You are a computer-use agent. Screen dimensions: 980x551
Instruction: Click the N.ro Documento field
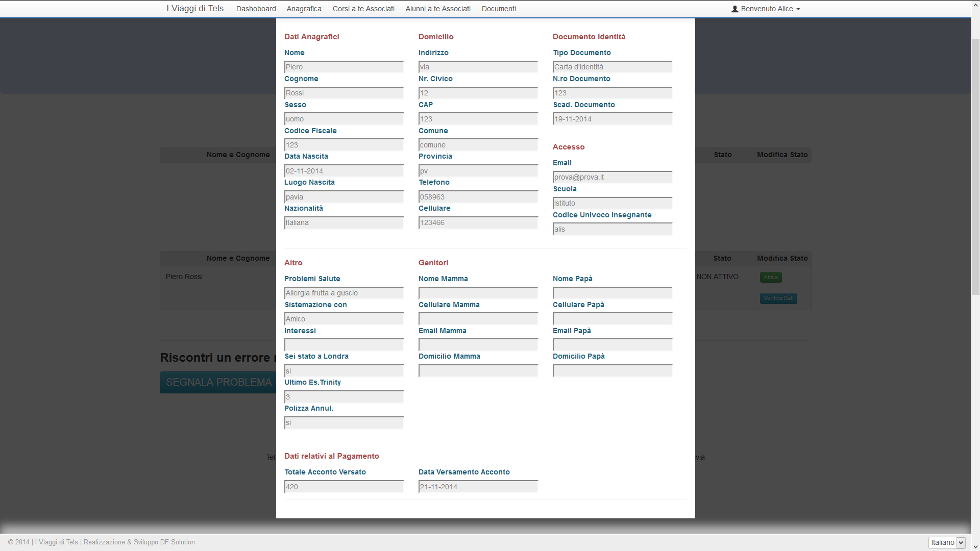click(x=612, y=93)
